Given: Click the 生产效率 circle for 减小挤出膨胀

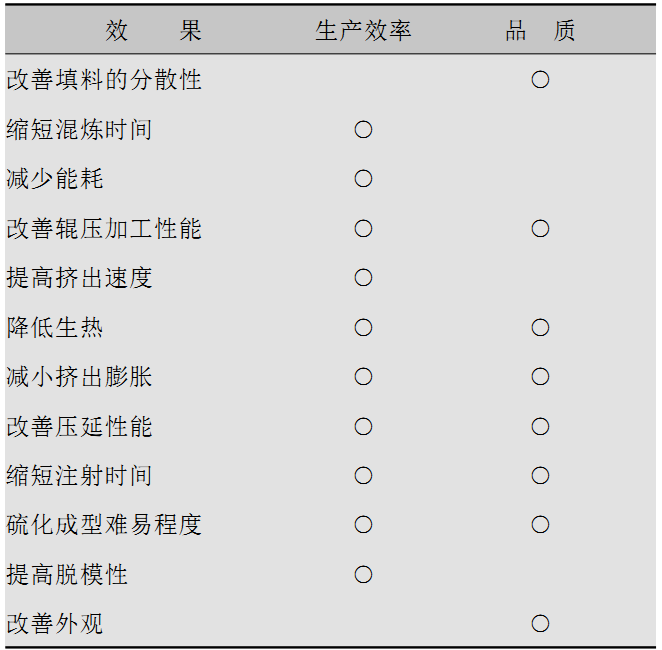Looking at the screenshot, I should 363,376.
